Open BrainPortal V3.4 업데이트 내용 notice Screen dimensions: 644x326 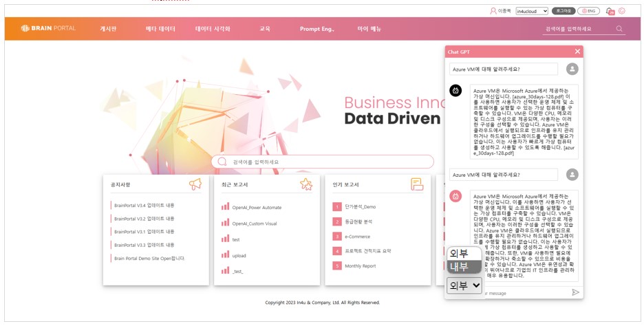tap(144, 205)
